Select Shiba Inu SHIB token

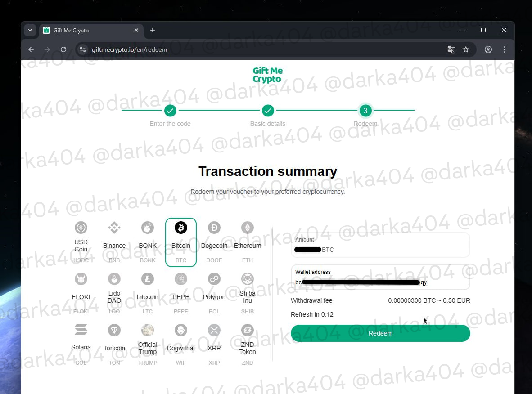pyautogui.click(x=248, y=293)
